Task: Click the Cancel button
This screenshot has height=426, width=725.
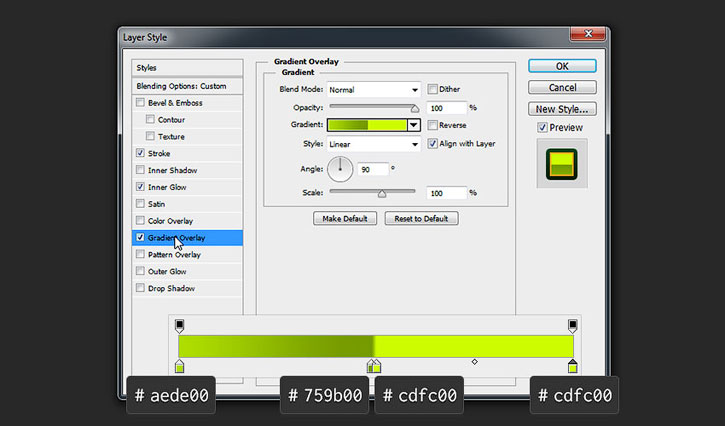Action: click(x=562, y=87)
